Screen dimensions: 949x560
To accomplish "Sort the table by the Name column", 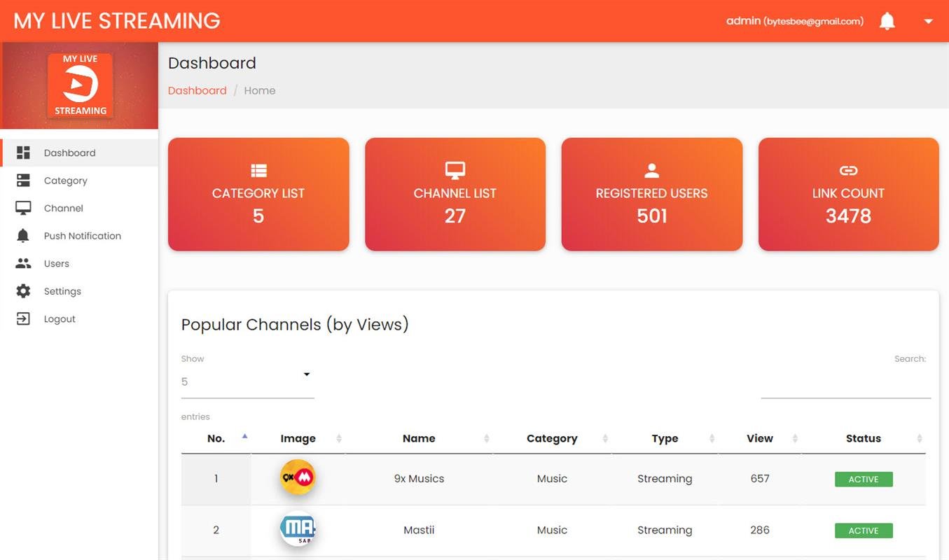I will click(419, 438).
